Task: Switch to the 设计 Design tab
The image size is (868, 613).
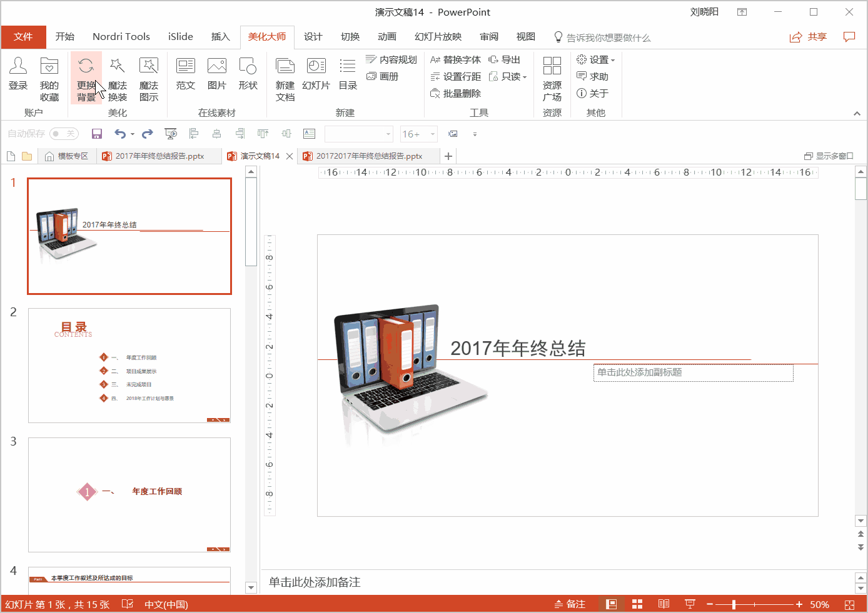Action: tap(313, 37)
